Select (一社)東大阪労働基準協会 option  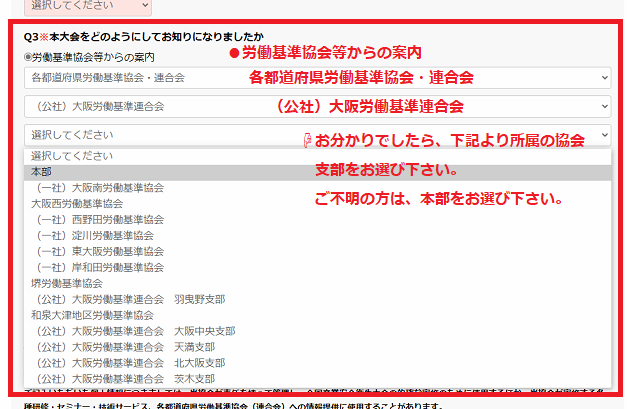(317, 252)
